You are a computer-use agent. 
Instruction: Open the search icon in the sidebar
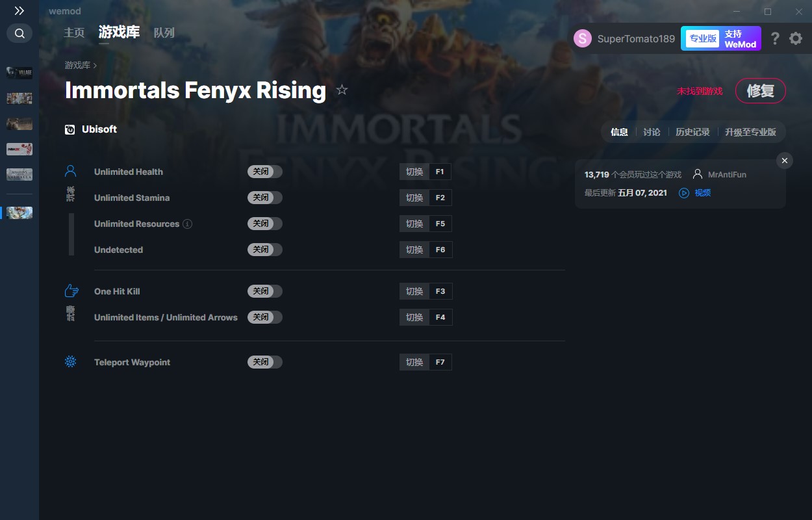(19, 33)
